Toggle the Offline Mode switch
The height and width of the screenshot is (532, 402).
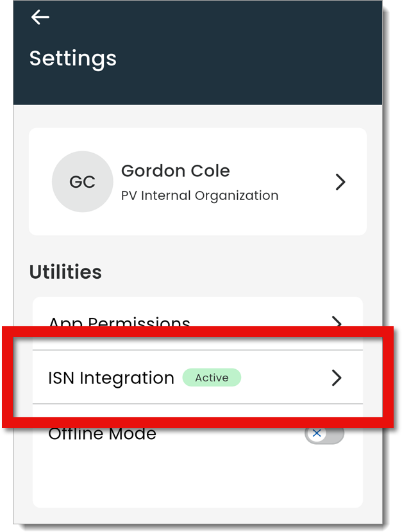coord(324,434)
